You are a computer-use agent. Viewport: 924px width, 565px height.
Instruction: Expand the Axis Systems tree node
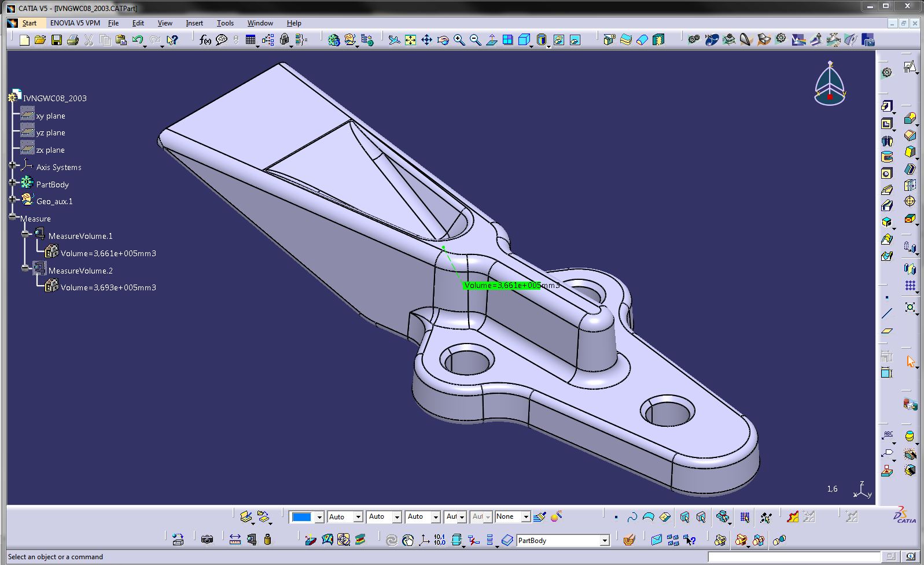point(12,165)
